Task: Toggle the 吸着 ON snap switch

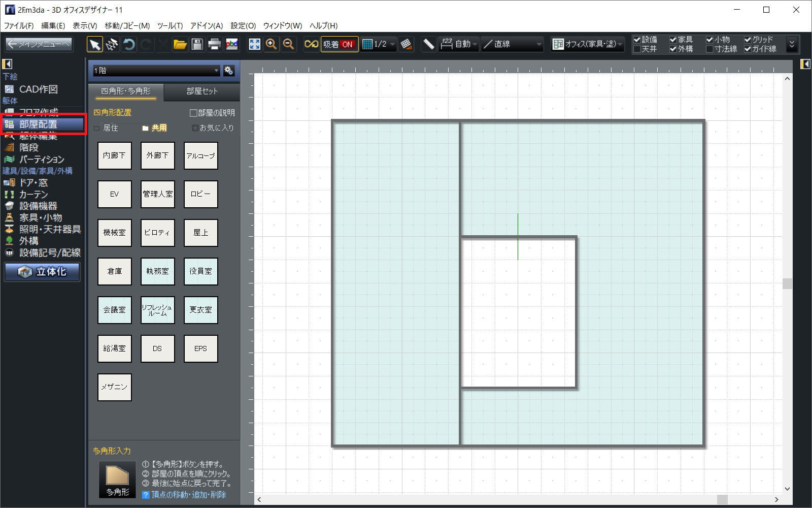Action: 339,45
